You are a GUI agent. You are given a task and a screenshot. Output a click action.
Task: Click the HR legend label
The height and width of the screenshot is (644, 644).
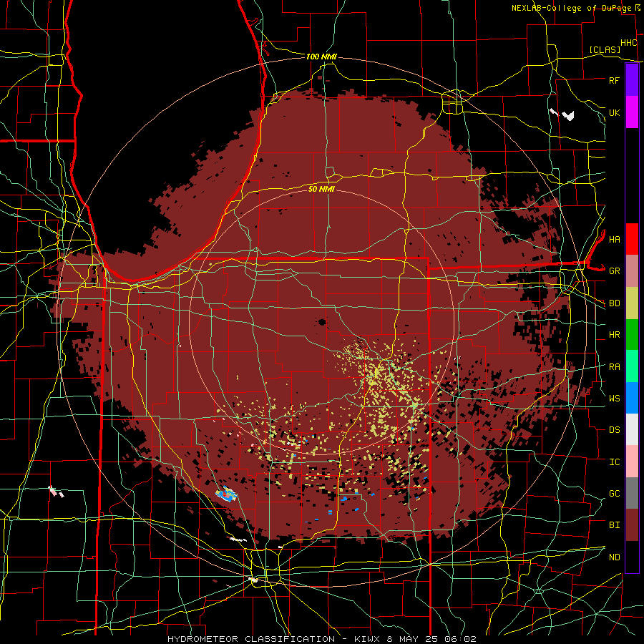(x=614, y=335)
